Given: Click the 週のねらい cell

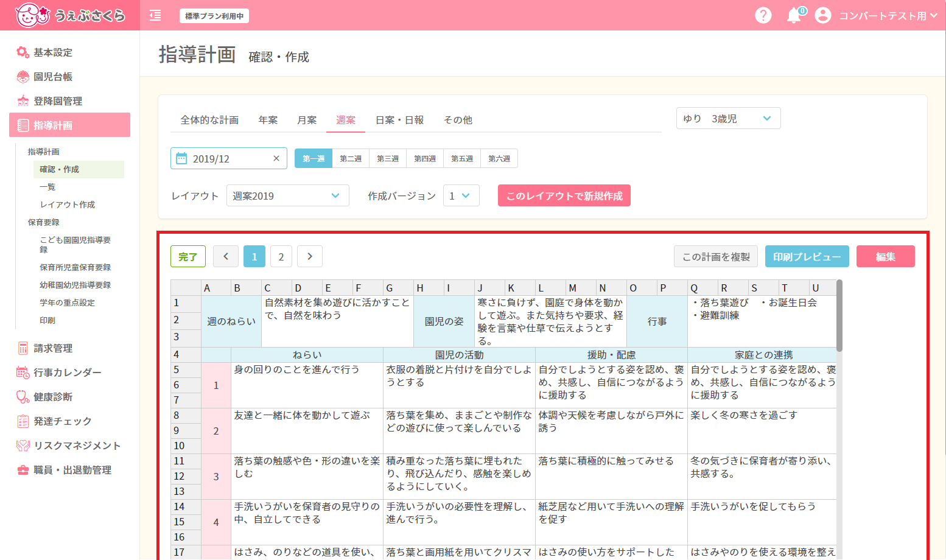Looking at the screenshot, I should tap(231, 321).
